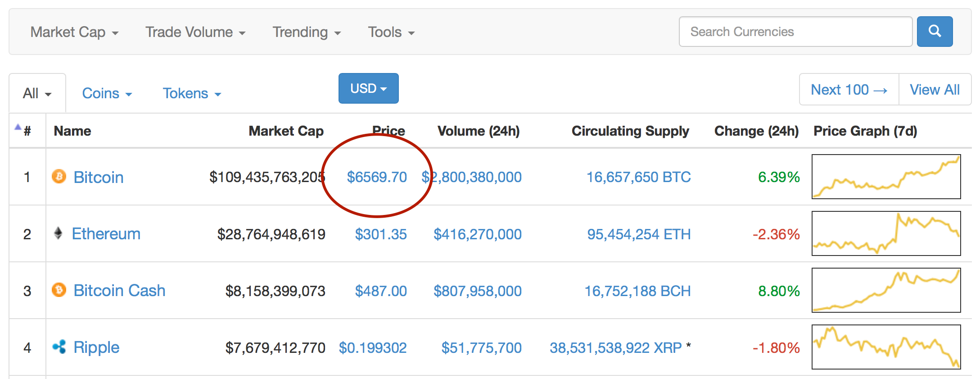
Task: Click the rank sort arrow icon
Action: click(18, 127)
